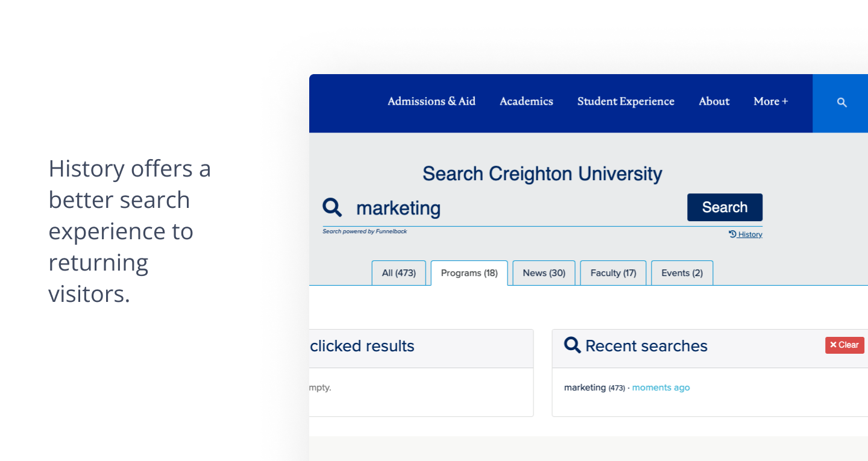Click the 'moments ago' timestamp
This screenshot has width=868, height=461.
tap(661, 387)
